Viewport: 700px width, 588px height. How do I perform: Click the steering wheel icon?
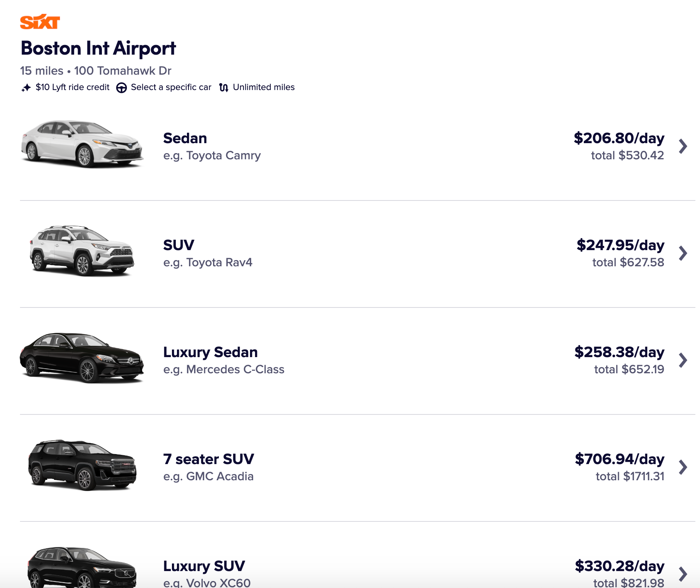122,88
